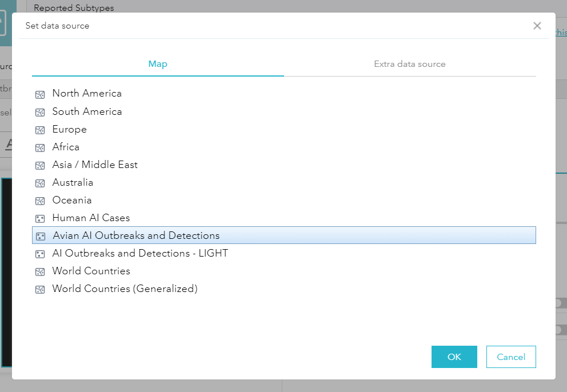Click the AI Outbreaks LIGHT layer icon
The width and height of the screenshot is (567, 392).
[40, 254]
